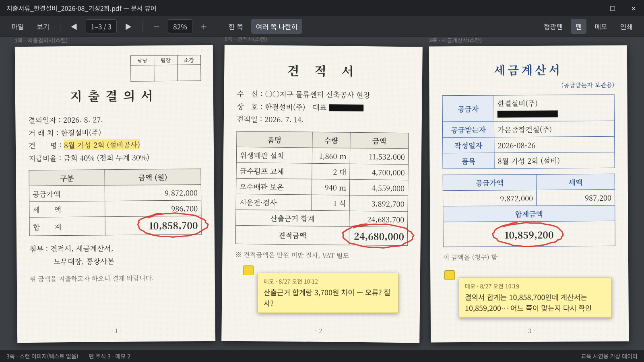Image resolution: width=644 pixels, height=362 pixels.
Task: Click the recipient name 가온종합건설(주)
Action: (524, 130)
